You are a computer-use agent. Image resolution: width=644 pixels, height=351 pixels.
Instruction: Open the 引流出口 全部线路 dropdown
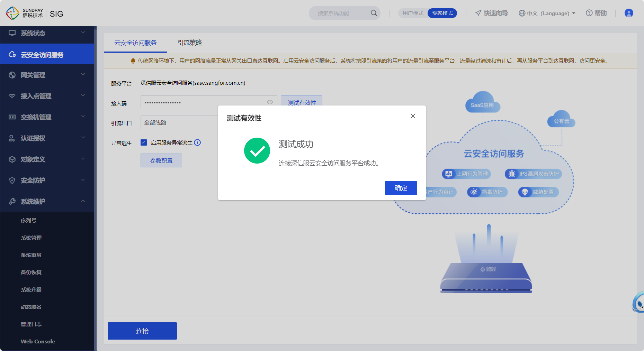(x=179, y=122)
